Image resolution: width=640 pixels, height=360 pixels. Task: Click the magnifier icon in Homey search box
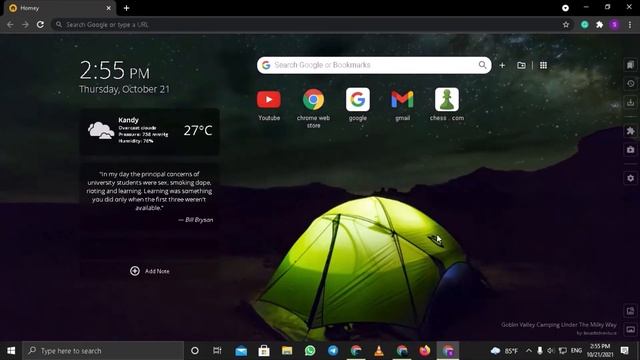482,65
